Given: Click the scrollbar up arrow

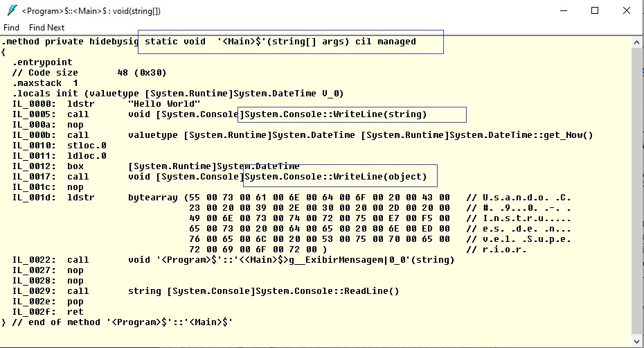Looking at the screenshot, I should 636,42.
